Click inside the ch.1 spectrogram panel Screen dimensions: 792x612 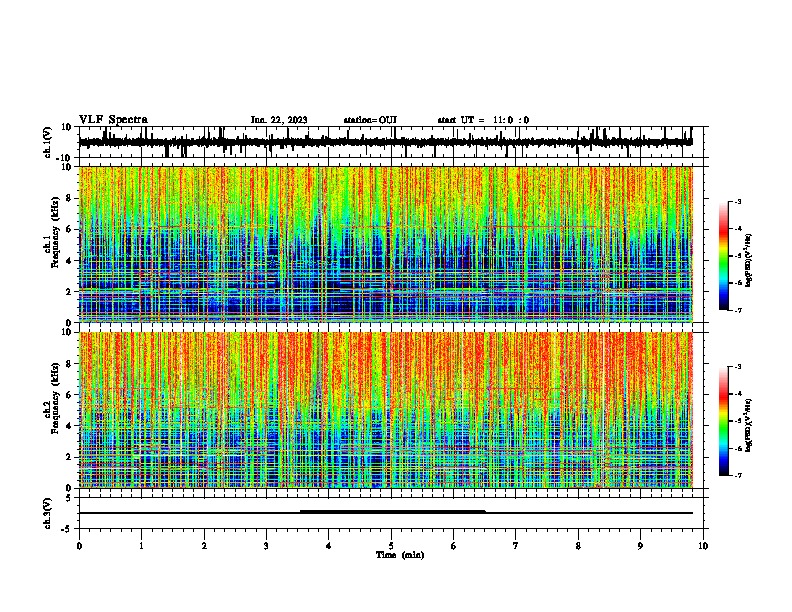pos(386,244)
